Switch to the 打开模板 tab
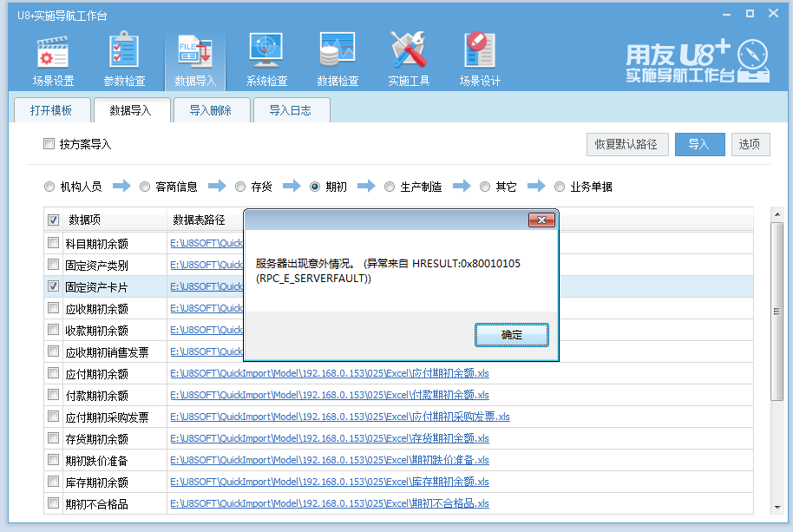 pyautogui.click(x=51, y=110)
